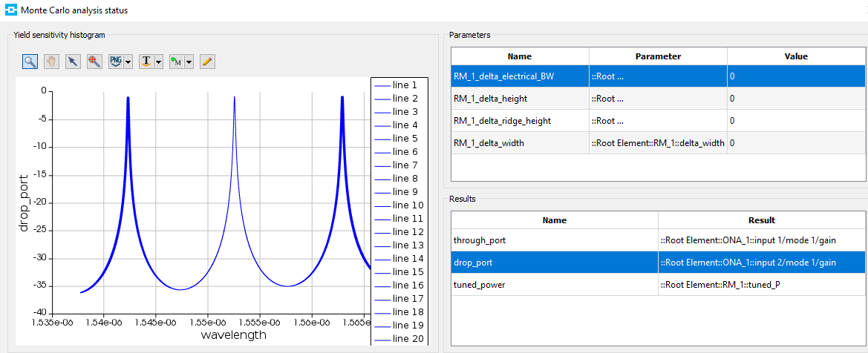
Task: Open the PNG export dropdown arrow
Action: pos(128,62)
